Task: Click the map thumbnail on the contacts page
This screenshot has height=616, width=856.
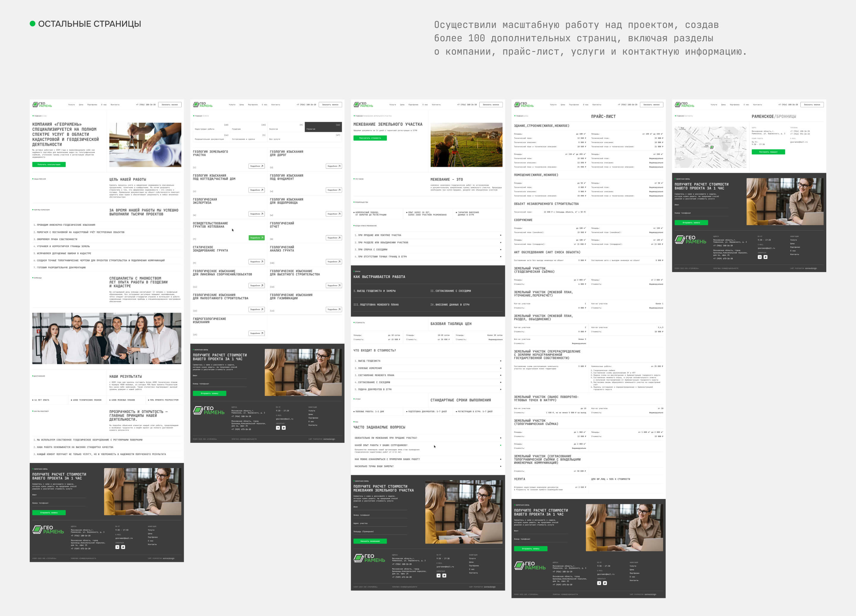Action: click(x=710, y=147)
